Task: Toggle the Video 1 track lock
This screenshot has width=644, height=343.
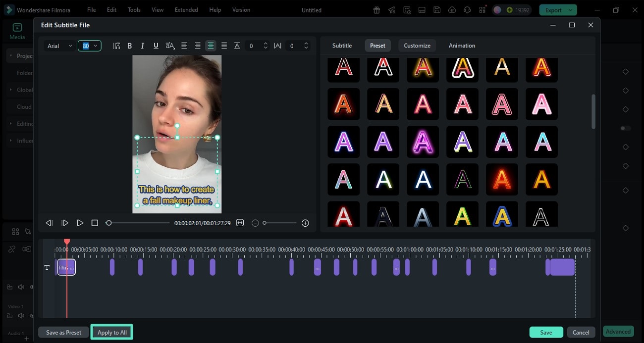Action: 9,316
